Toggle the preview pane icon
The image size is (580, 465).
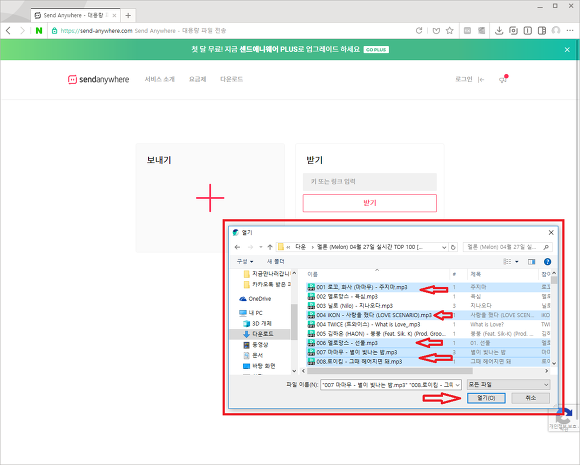532,262
